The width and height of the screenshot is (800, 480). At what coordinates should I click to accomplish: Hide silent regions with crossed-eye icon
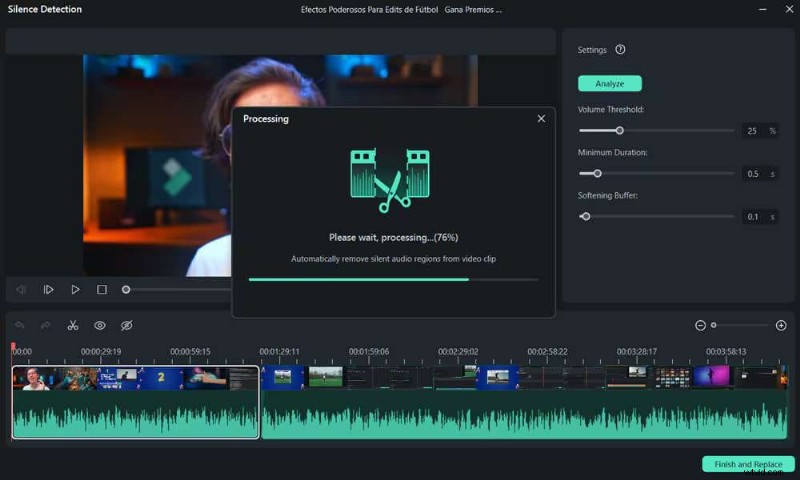(x=127, y=325)
